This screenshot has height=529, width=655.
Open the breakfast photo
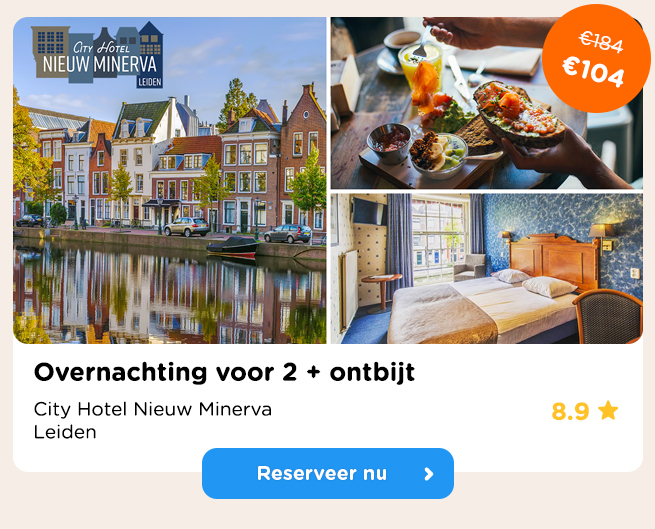[x=487, y=103]
